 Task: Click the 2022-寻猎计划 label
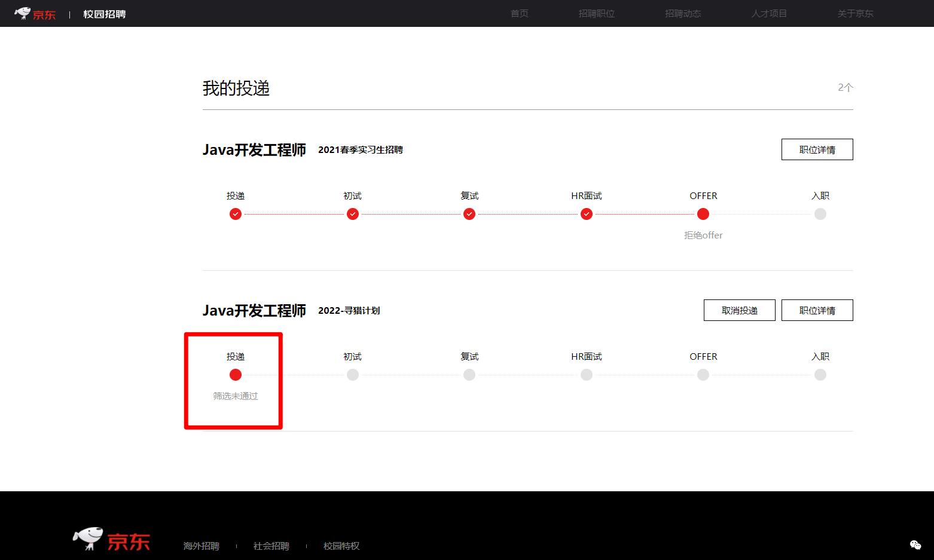point(349,311)
